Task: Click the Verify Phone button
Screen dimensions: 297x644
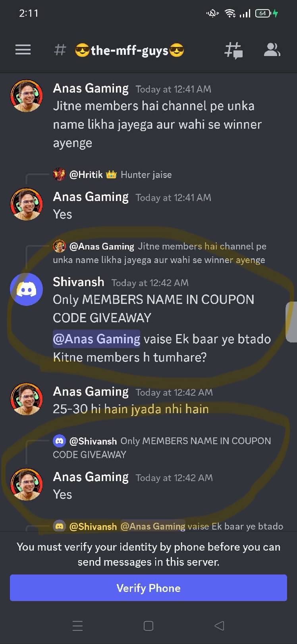Action: click(x=148, y=588)
